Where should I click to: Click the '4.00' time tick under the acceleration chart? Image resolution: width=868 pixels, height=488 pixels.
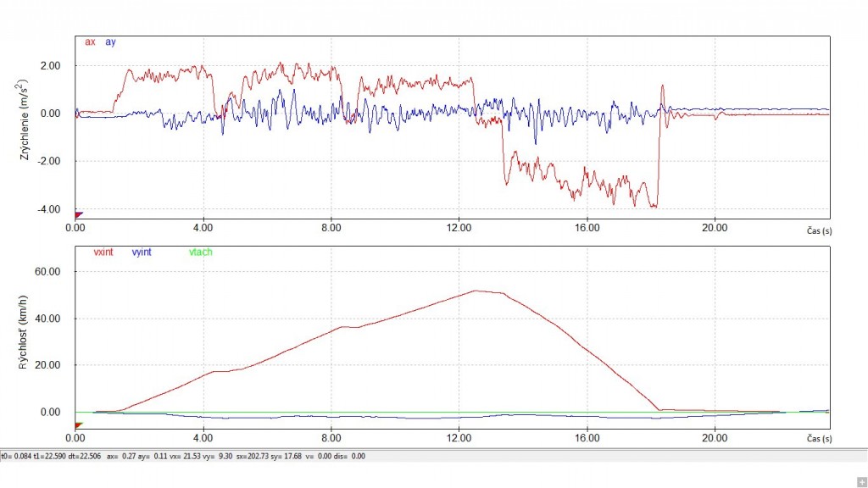pos(203,228)
